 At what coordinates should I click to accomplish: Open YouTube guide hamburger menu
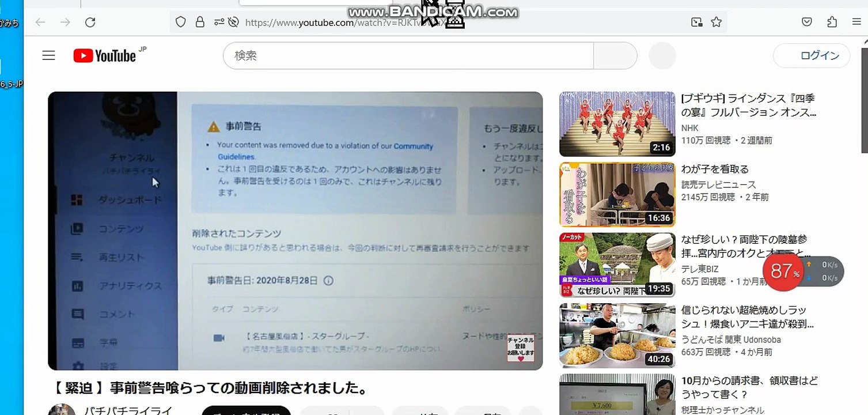[x=49, y=55]
